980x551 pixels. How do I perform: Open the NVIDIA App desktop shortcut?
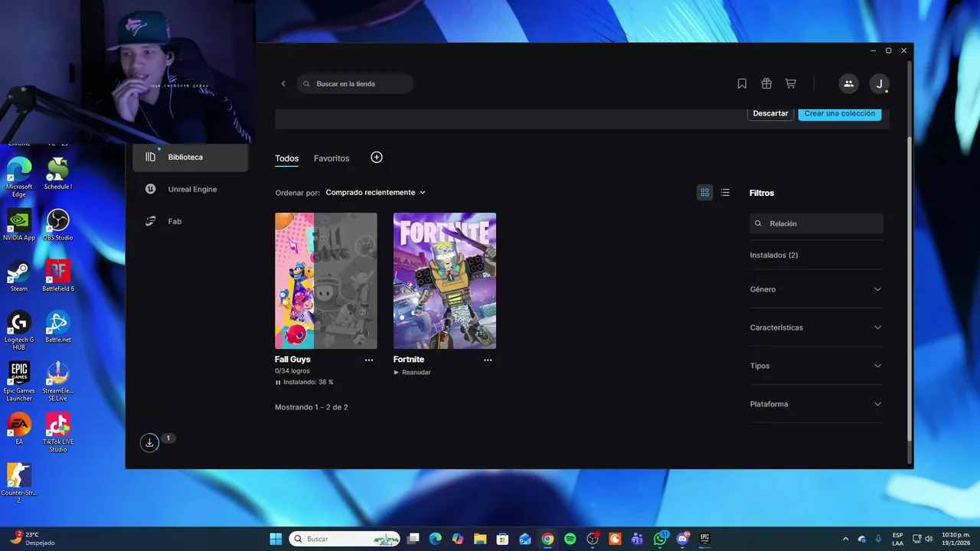click(19, 225)
